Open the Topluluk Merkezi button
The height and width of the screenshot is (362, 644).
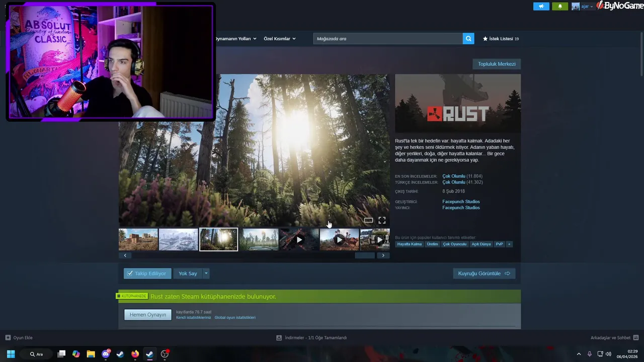497,64
